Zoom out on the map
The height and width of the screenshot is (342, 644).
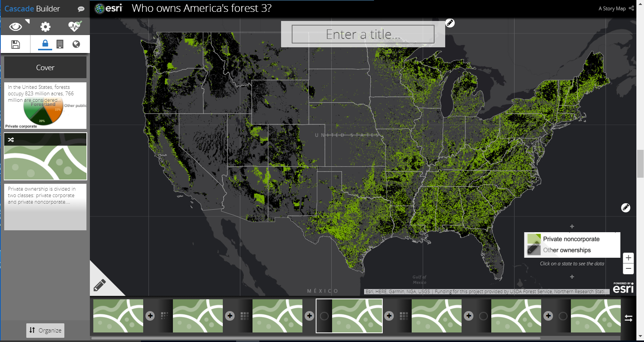pyautogui.click(x=628, y=269)
